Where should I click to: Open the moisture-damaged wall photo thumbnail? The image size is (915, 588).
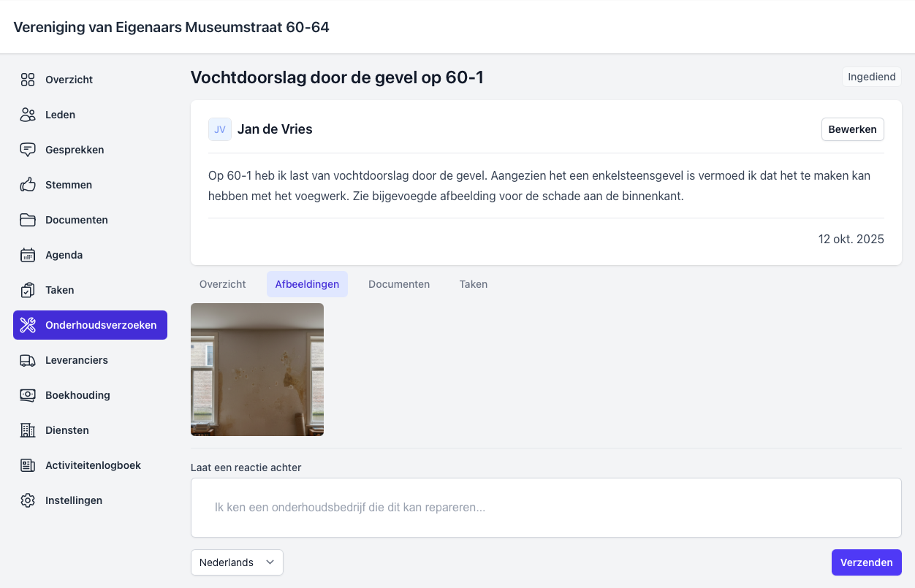point(257,370)
